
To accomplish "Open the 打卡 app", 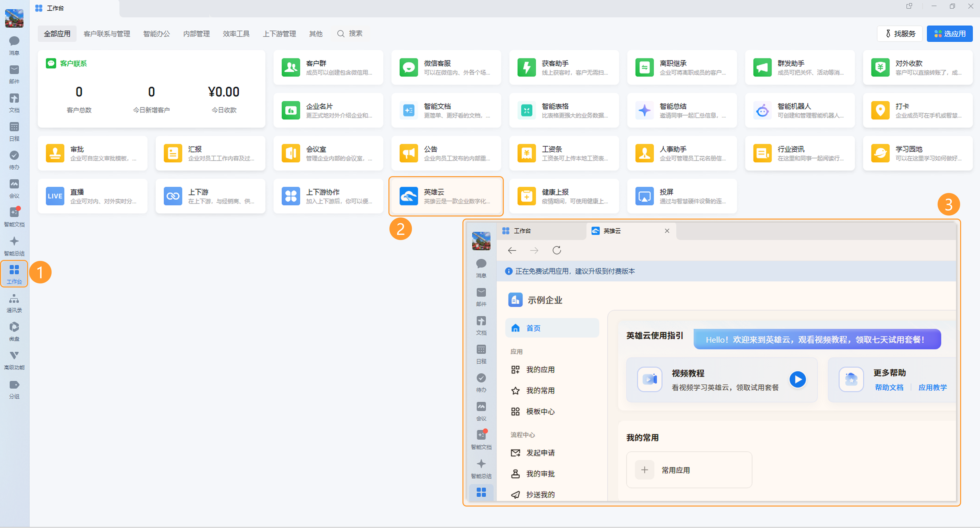I will click(x=918, y=110).
